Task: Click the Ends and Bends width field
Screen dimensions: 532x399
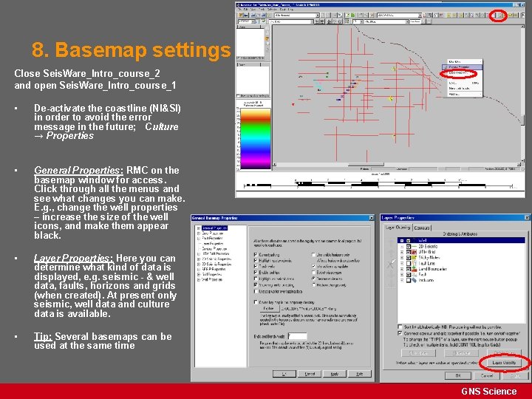Action: 298,336
